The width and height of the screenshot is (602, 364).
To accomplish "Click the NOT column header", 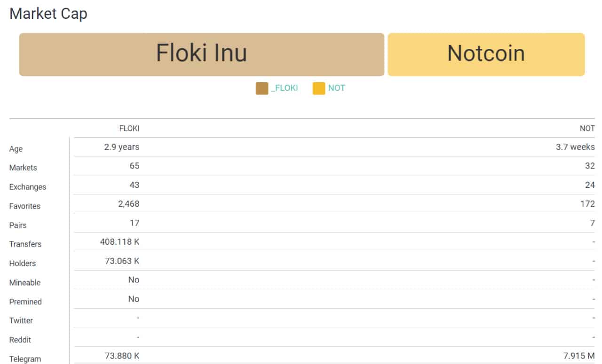I will coord(588,128).
